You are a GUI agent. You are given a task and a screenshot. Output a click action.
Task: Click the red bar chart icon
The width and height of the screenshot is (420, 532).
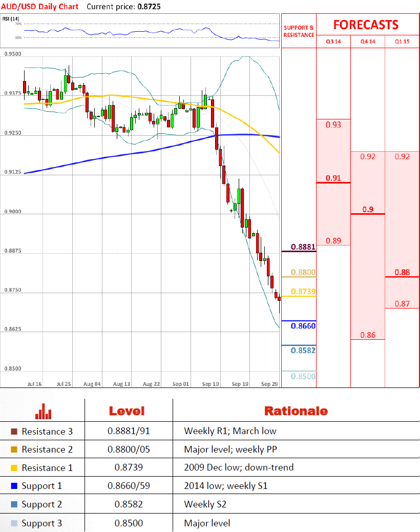(x=43, y=411)
